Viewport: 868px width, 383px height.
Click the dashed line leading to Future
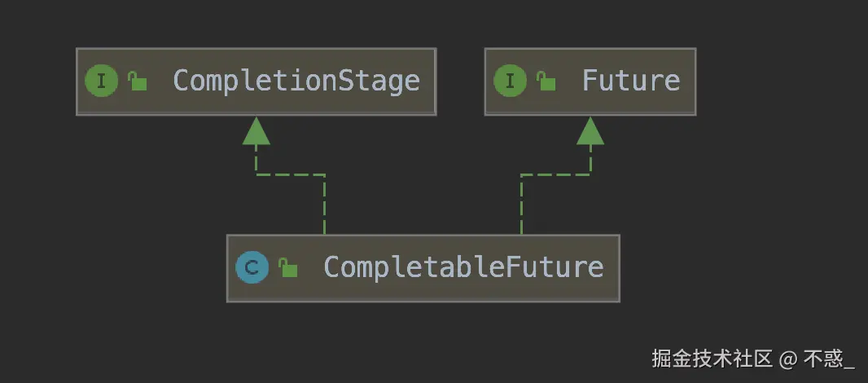pos(555,175)
